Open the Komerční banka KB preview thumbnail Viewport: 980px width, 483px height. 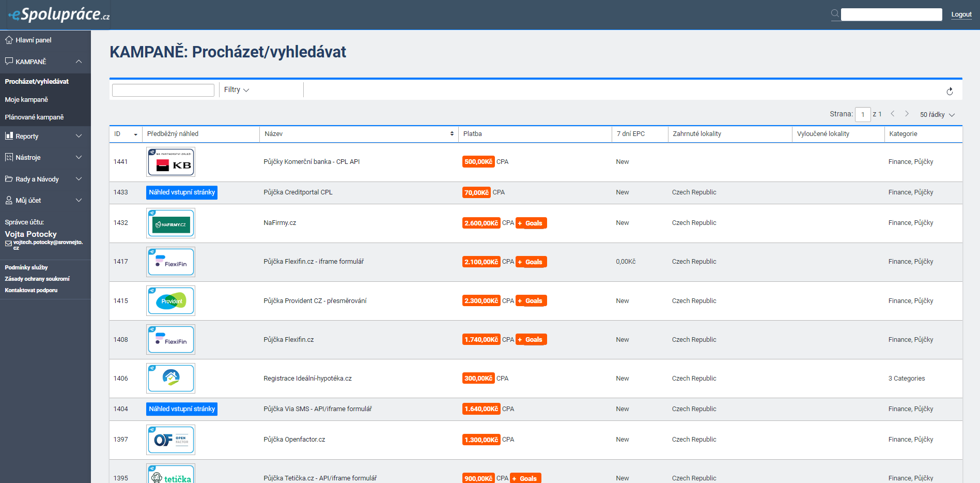point(170,162)
